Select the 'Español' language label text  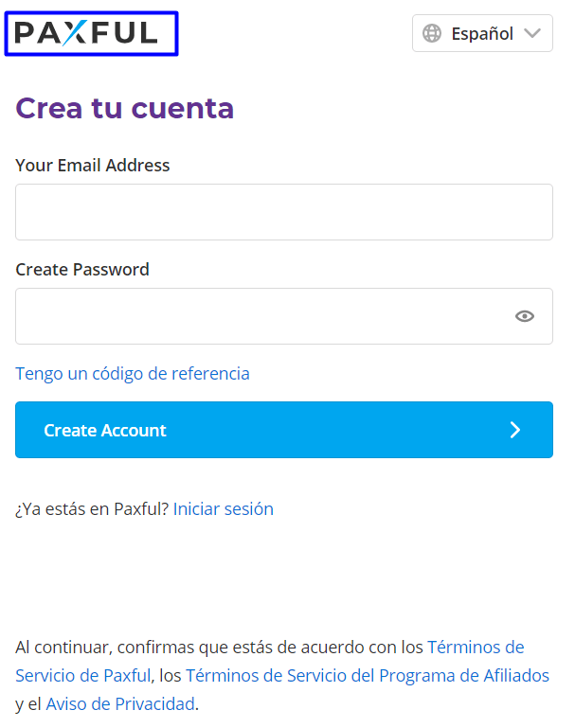pos(482,33)
